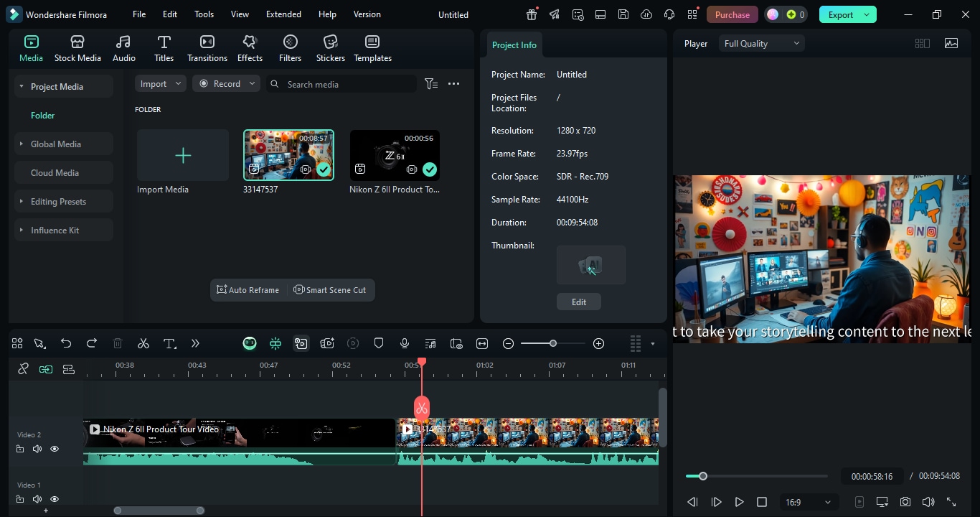The image size is (980, 517).
Task: Click the microphone voiceover icon
Action: click(405, 344)
